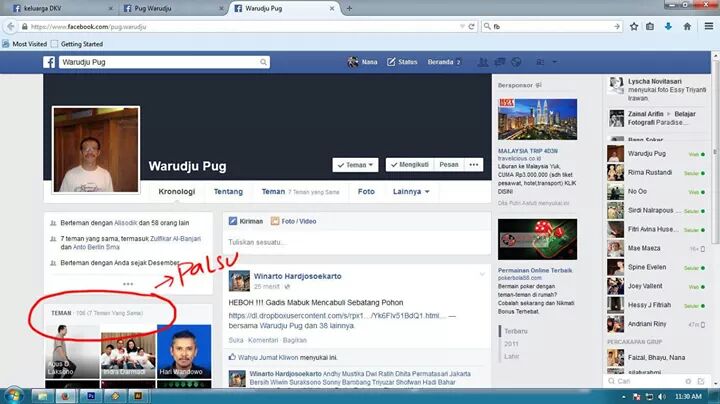
Task: Select 2011 in the timeline navigator
Action: 511,343
